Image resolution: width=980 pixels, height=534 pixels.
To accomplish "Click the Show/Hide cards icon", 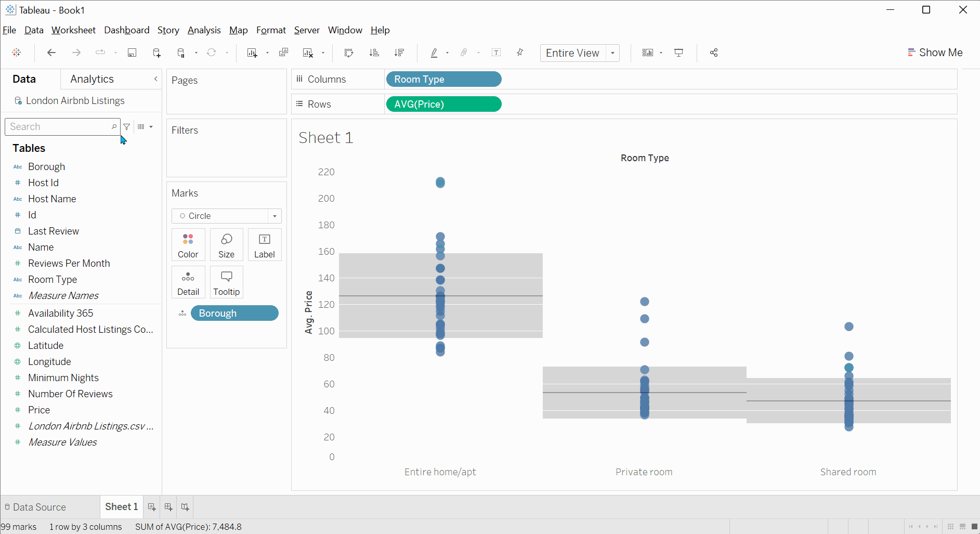I will pos(648,53).
